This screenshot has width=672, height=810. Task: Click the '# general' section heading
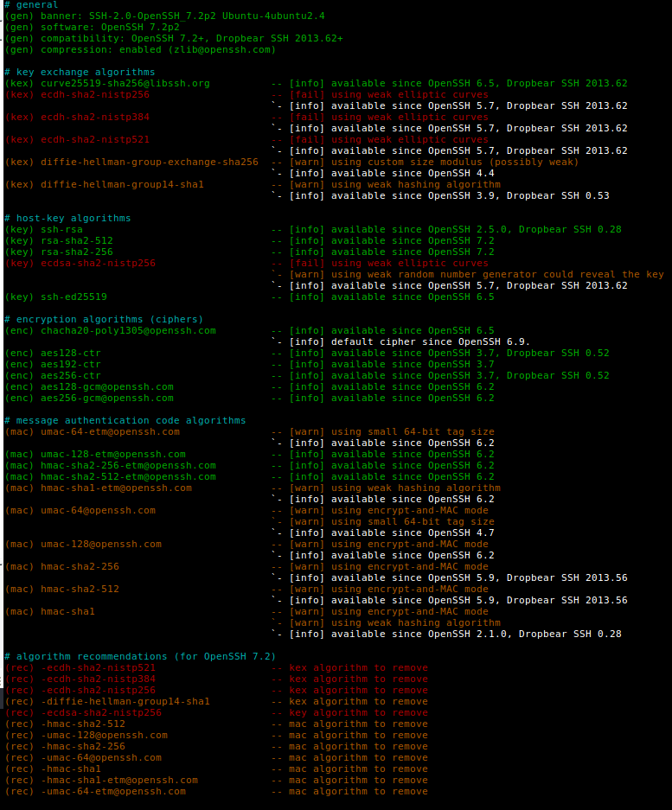pos(31,5)
